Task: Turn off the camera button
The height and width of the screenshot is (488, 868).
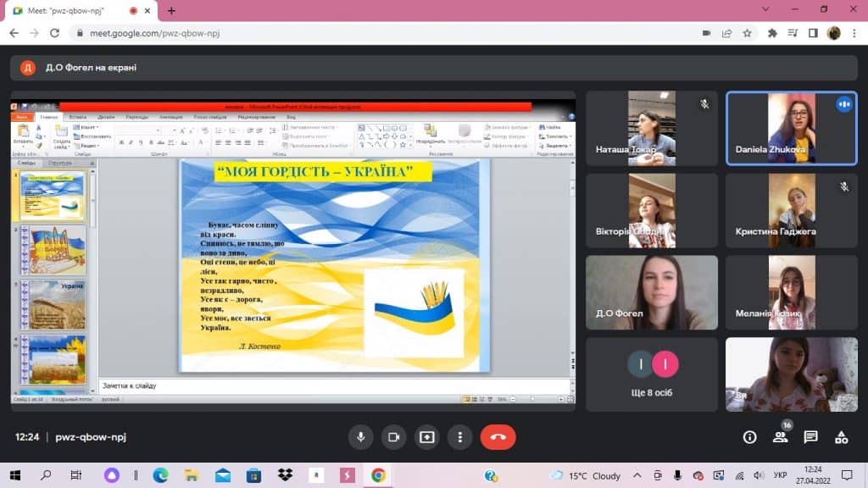Action: pyautogui.click(x=393, y=437)
